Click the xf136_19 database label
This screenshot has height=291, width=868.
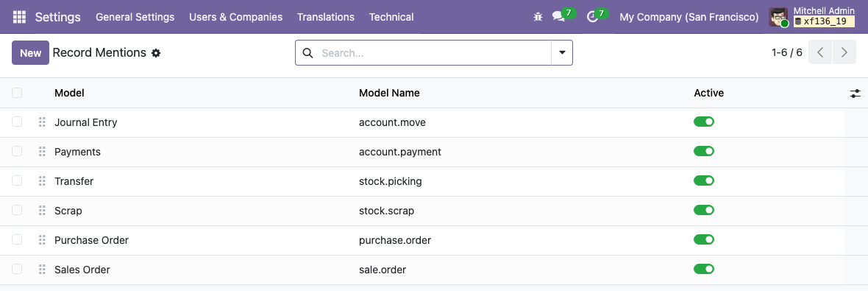point(825,22)
